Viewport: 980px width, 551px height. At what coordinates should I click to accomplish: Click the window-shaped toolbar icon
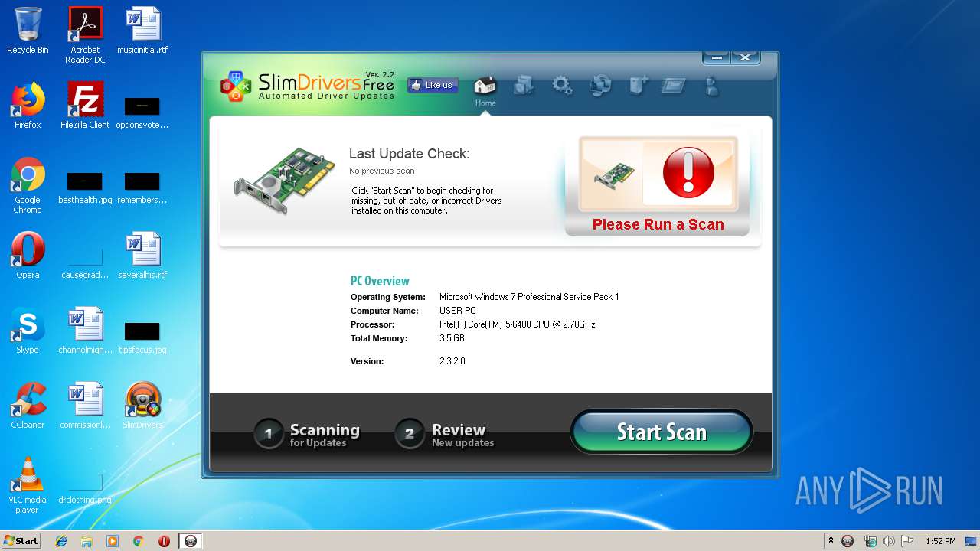(673, 85)
